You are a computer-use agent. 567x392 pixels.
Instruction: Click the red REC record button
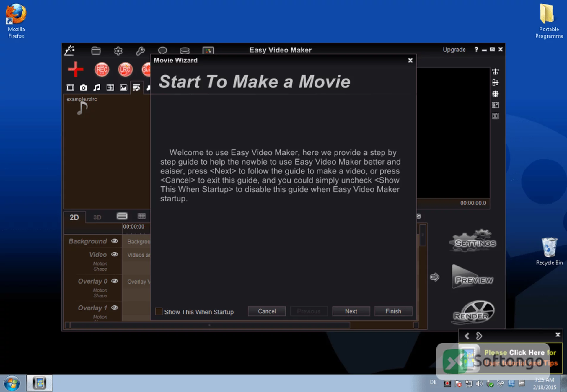[x=102, y=69]
